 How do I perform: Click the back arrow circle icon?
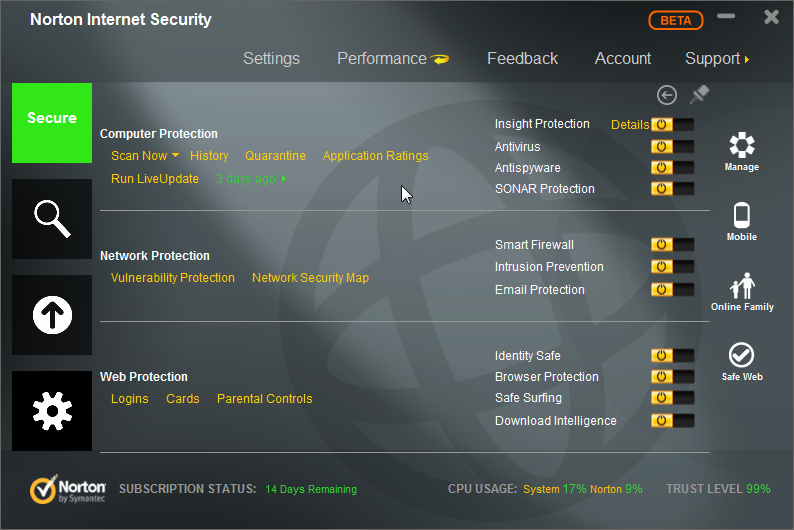(667, 95)
